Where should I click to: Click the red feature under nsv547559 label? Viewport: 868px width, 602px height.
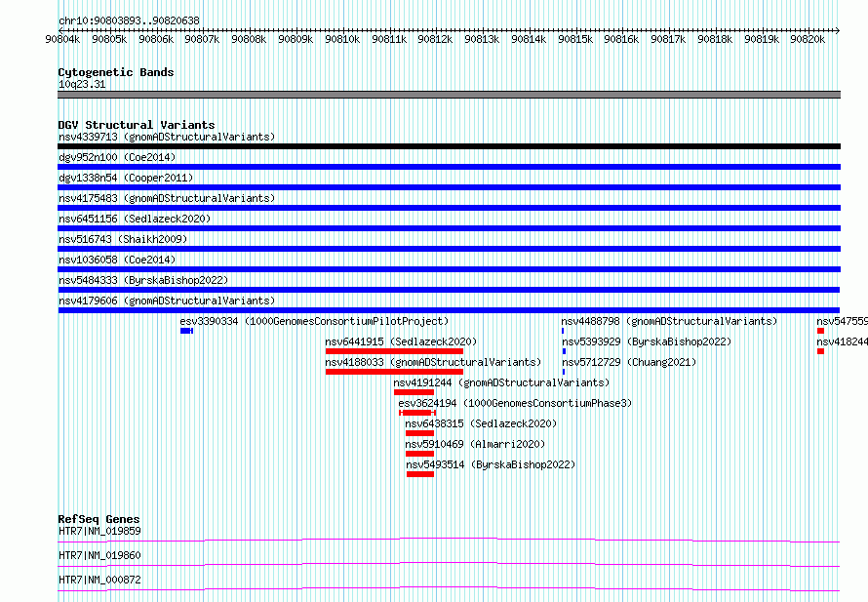[820, 331]
